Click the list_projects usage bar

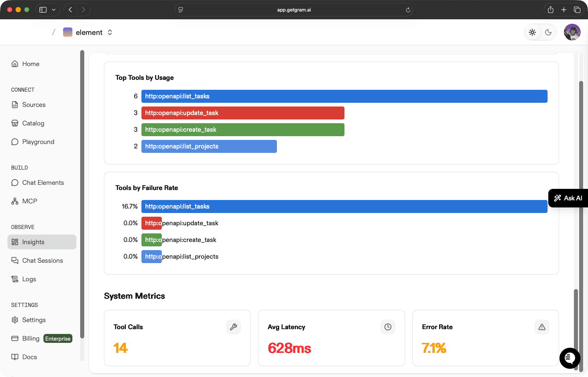[x=209, y=146]
